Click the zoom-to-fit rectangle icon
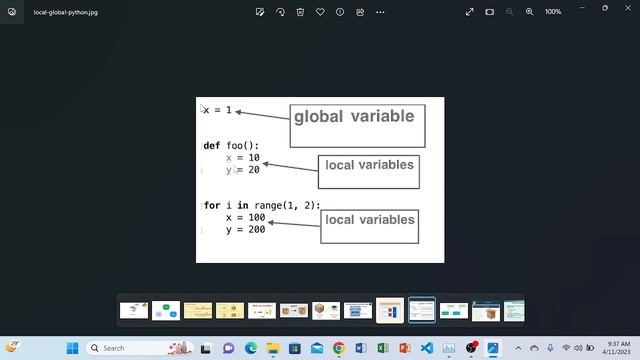The width and height of the screenshot is (640, 360). coord(489,12)
